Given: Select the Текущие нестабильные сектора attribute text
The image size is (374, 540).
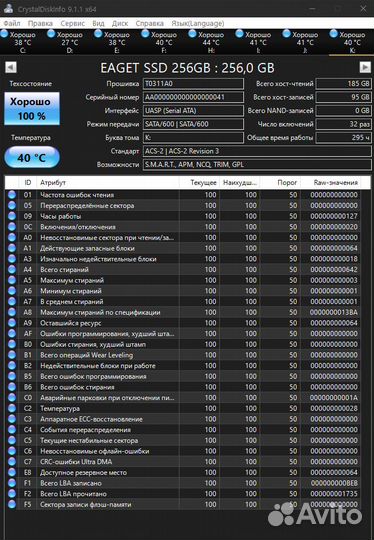Looking at the screenshot, I should pos(89,440).
